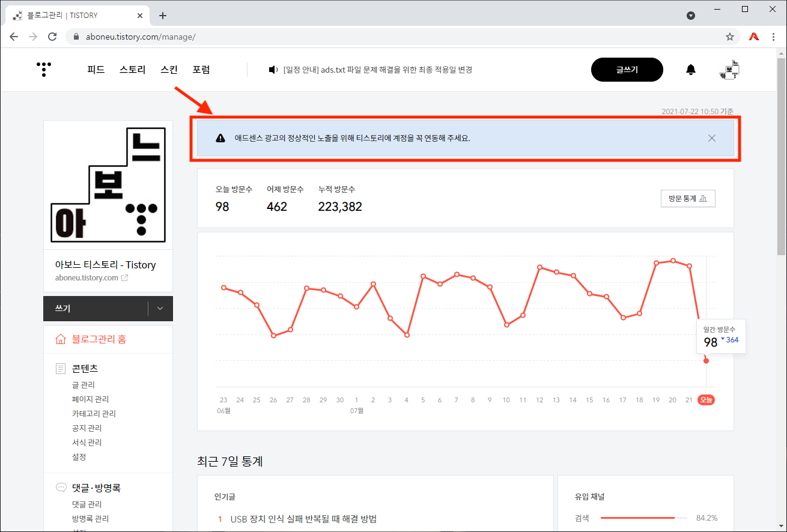Open 스토리 menu
The width and height of the screenshot is (787, 532).
(133, 70)
